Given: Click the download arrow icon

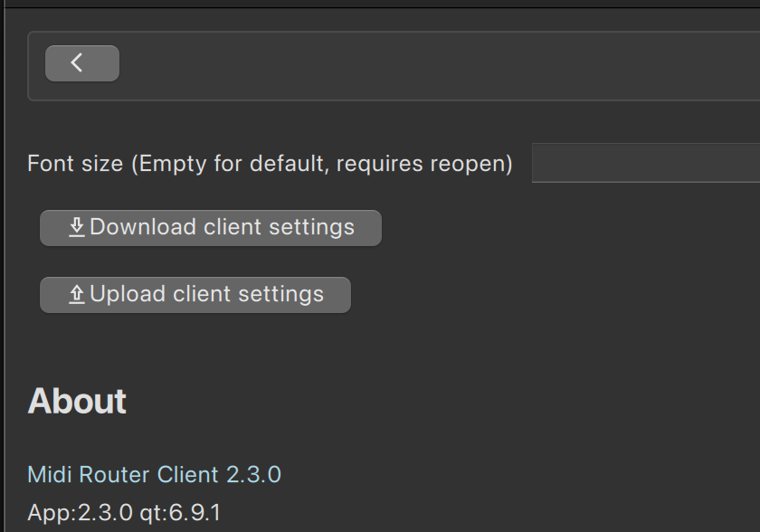Looking at the screenshot, I should tap(77, 227).
